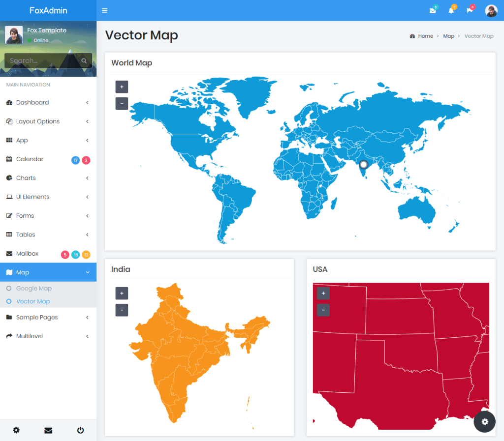Toggle the hamburger sidebar menu icon

pos(104,11)
